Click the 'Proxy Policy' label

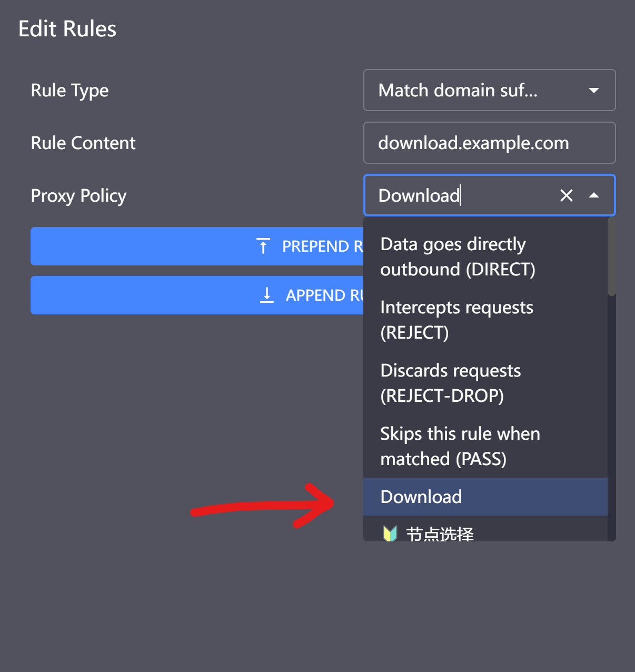click(78, 196)
